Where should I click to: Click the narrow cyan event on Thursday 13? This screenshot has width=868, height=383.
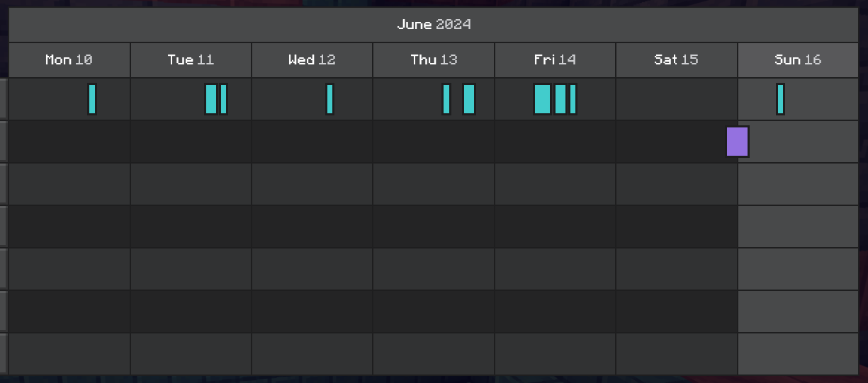pos(446,99)
